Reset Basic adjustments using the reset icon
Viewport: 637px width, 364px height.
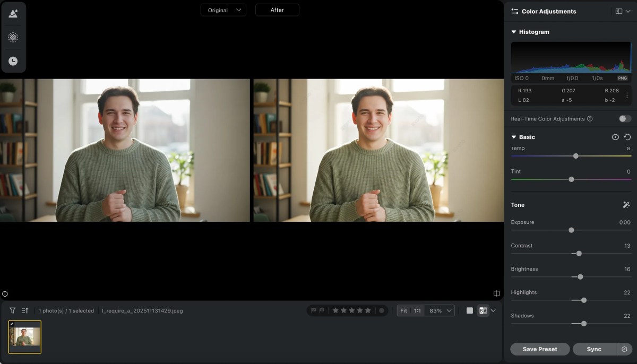click(x=627, y=136)
